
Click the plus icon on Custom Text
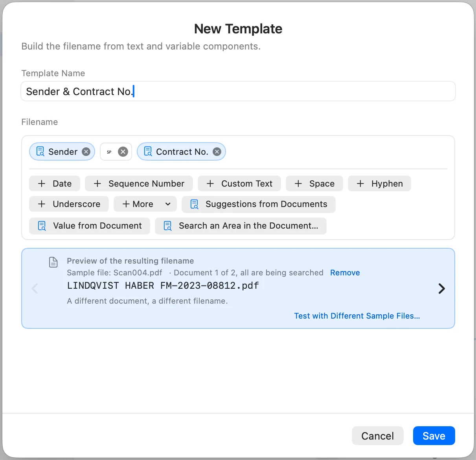(x=210, y=183)
